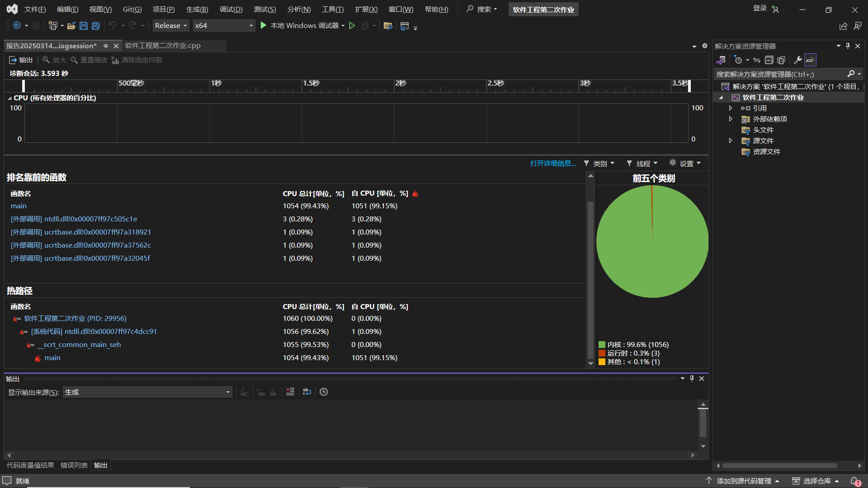868x488 pixels.
Task: Toggle pin on the diagsession report tab
Action: pyautogui.click(x=105, y=46)
